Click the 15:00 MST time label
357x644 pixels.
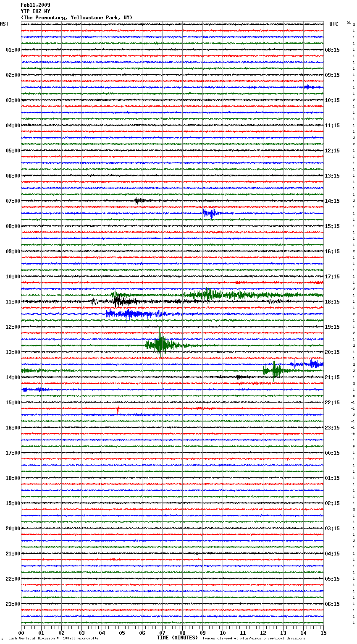coord(13,403)
